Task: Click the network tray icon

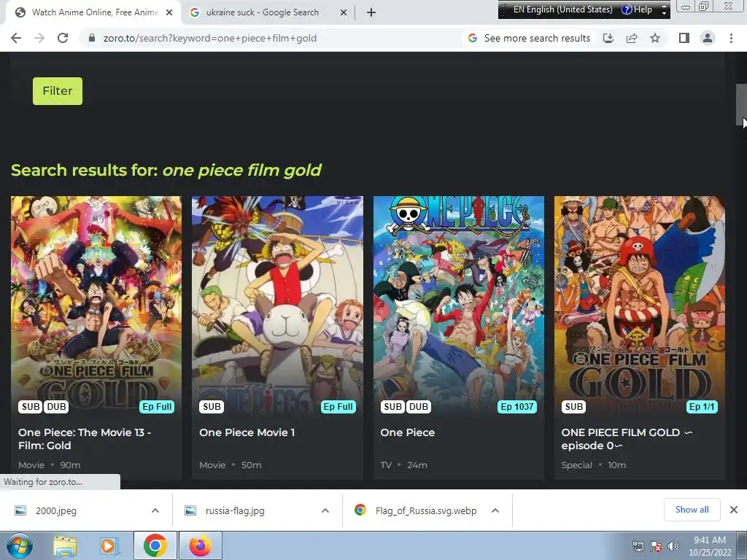Action: click(x=638, y=545)
